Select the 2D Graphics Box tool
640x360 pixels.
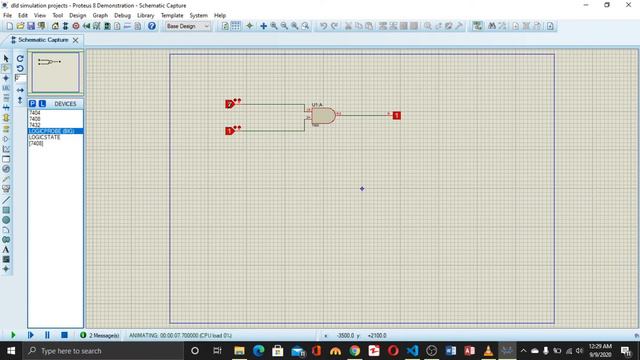coord(6,210)
